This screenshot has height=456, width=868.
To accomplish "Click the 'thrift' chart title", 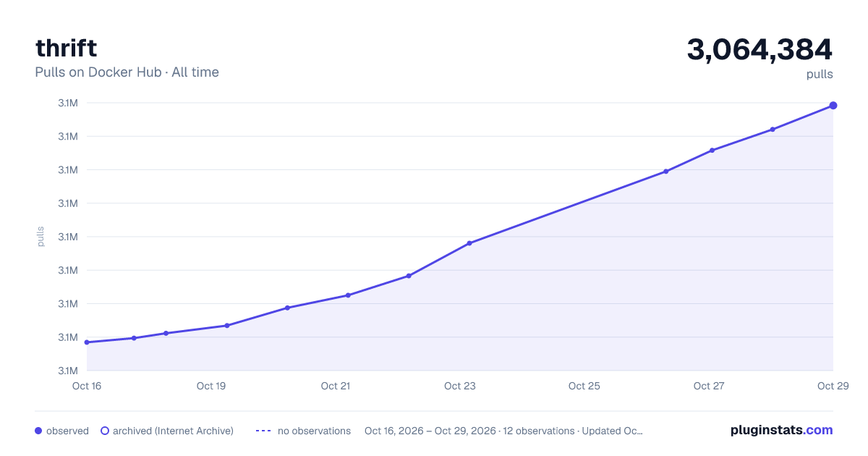I will coord(66,48).
